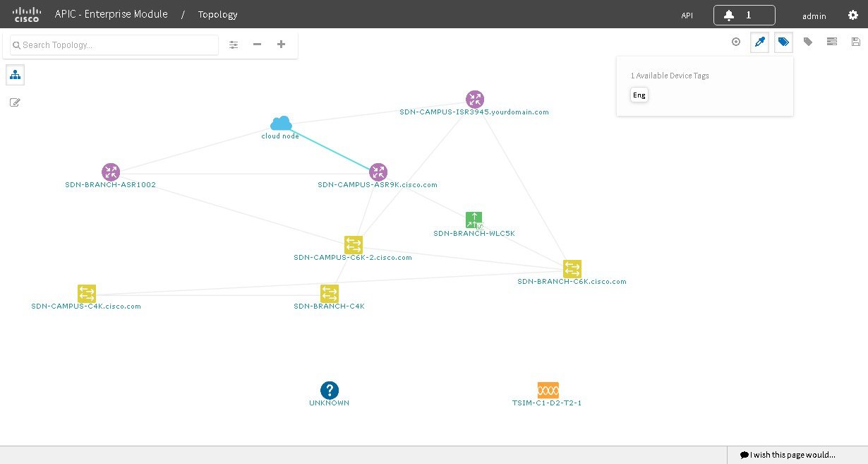Click the UNKNOWN device label
868x464 pixels.
tap(329, 403)
